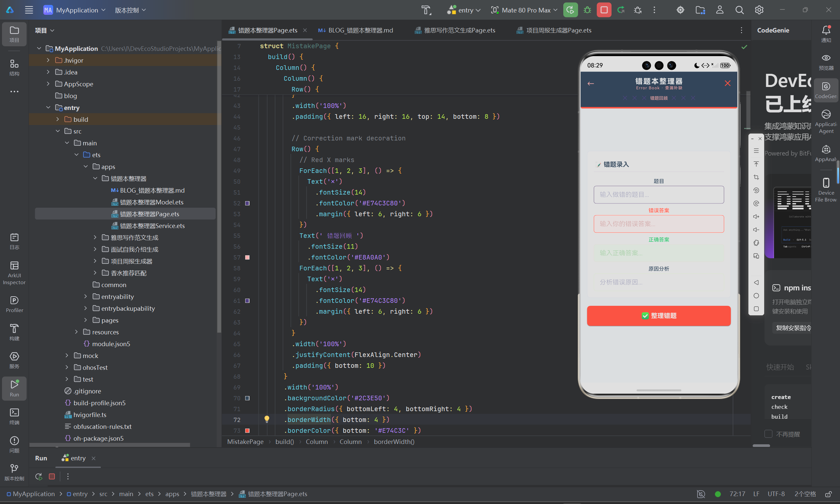Screen dimensions: 840x504
Task: Open the Structure tool window
Action: [14, 68]
